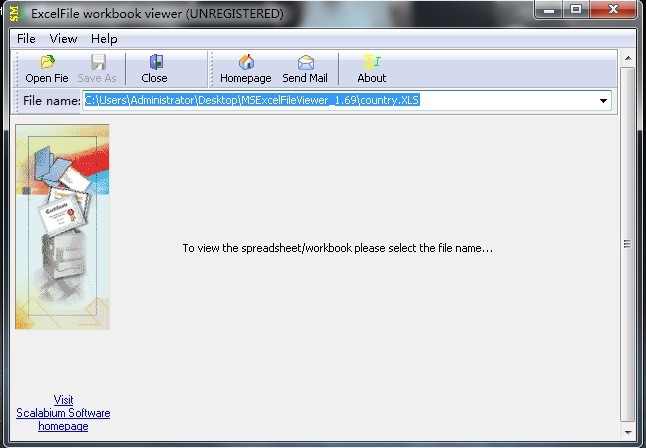Click the certificates and printer promo image
The height and width of the screenshot is (448, 646).
(x=62, y=227)
